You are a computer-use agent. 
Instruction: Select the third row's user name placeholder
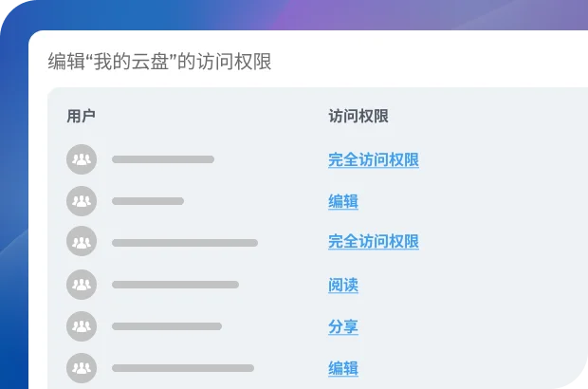tap(184, 243)
